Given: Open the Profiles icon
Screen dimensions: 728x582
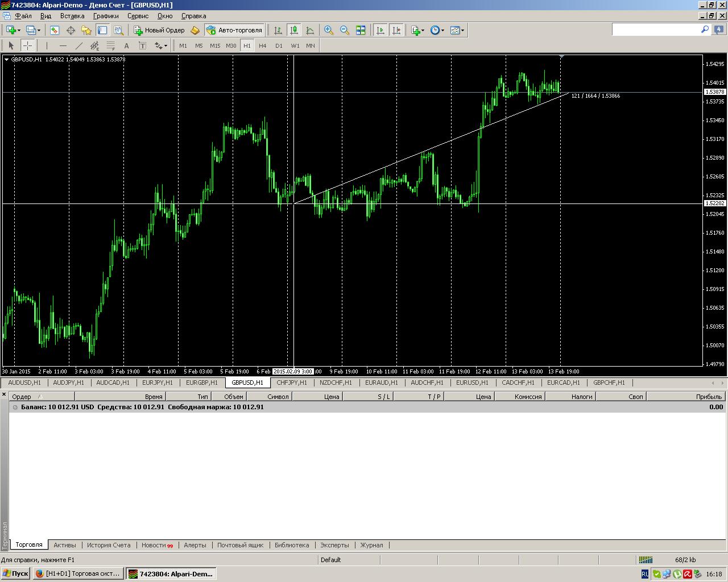Looking at the screenshot, I should click(x=31, y=30).
